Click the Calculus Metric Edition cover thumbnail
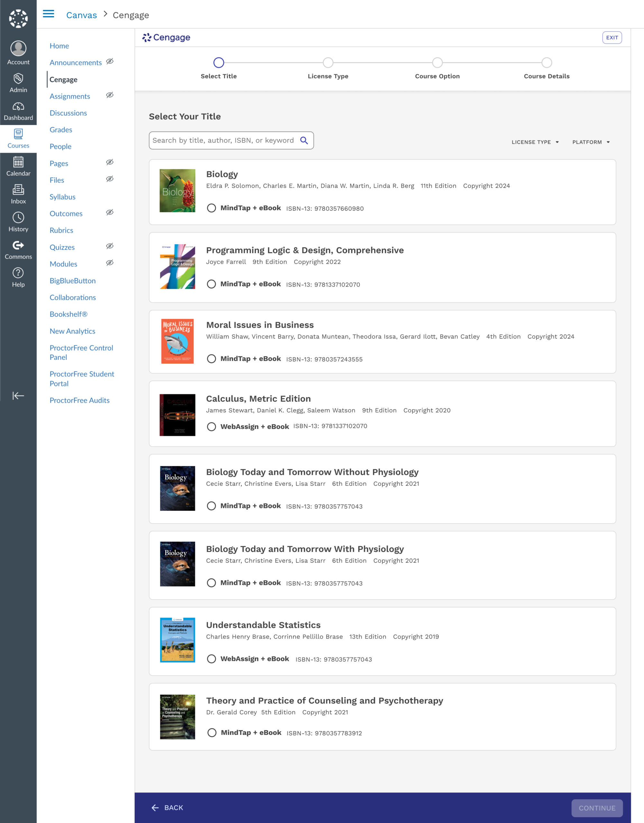This screenshot has width=644, height=823. pos(177,415)
